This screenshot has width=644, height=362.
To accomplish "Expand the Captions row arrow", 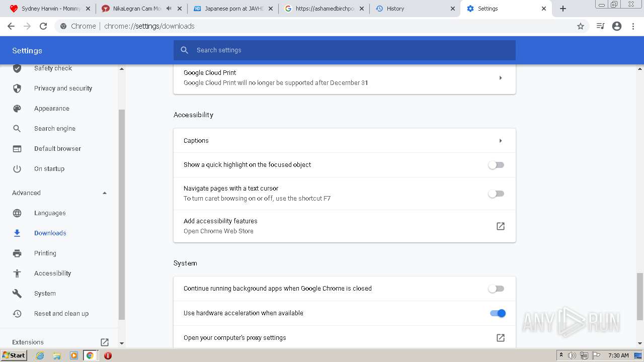I will (501, 141).
